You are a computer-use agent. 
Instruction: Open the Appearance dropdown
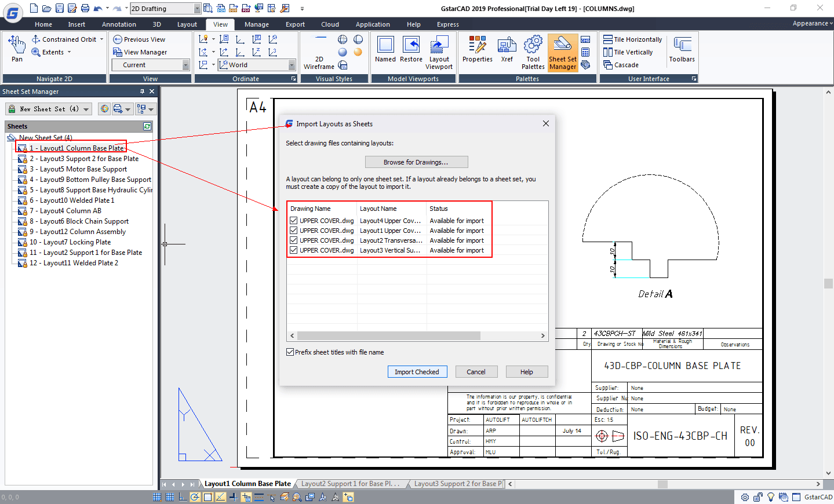(813, 23)
